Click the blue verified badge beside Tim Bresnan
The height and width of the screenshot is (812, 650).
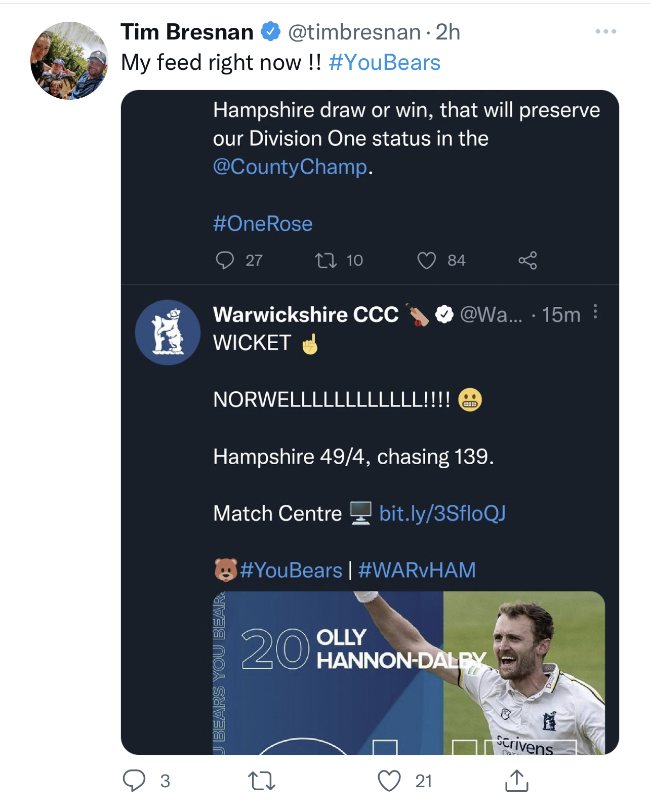(271, 32)
